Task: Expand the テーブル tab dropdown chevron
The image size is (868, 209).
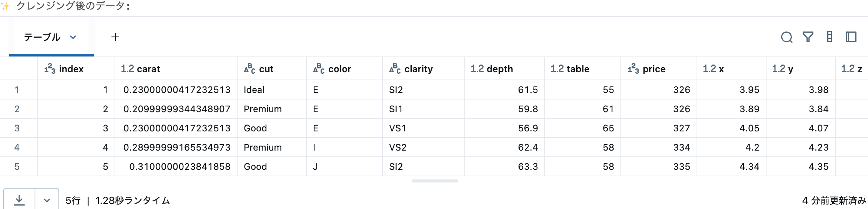Action: point(73,37)
